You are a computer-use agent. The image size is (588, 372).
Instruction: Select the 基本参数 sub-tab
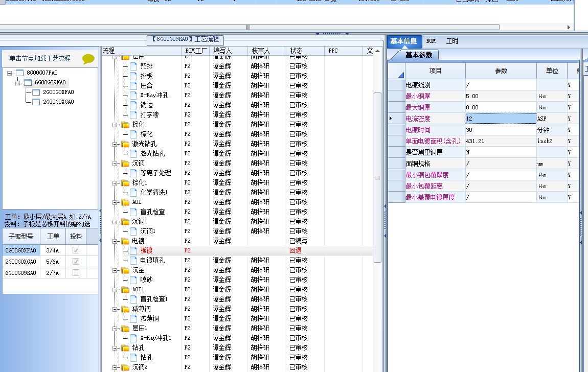click(418, 55)
